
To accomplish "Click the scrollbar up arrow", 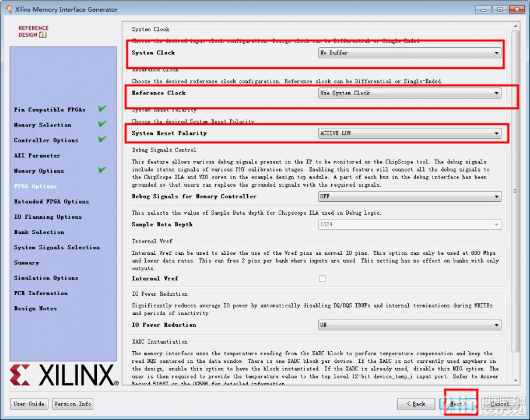I will point(515,26).
